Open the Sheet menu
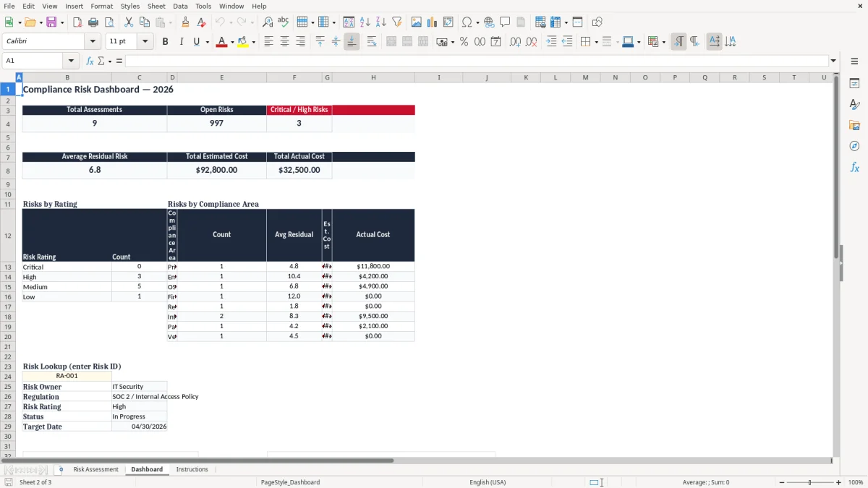 pyautogui.click(x=156, y=6)
